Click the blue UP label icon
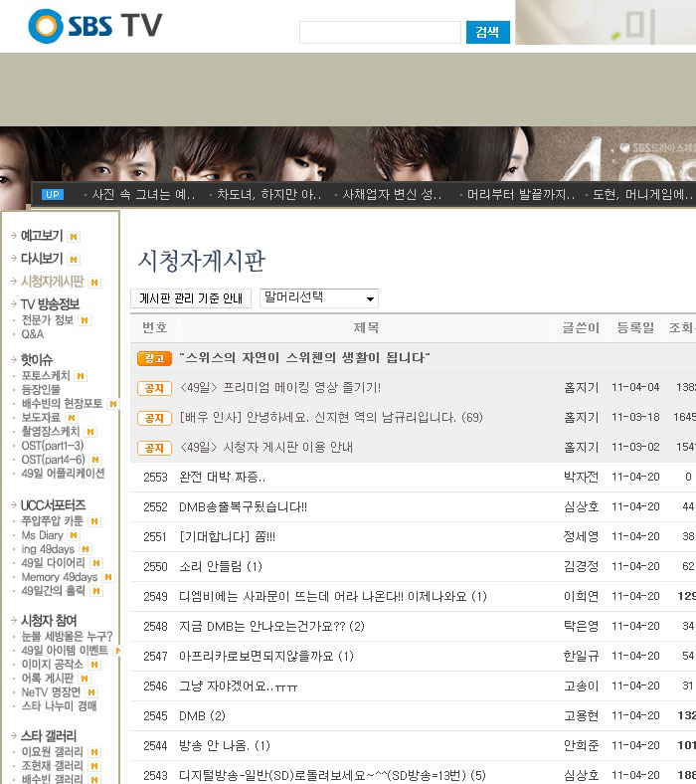 click(x=53, y=194)
